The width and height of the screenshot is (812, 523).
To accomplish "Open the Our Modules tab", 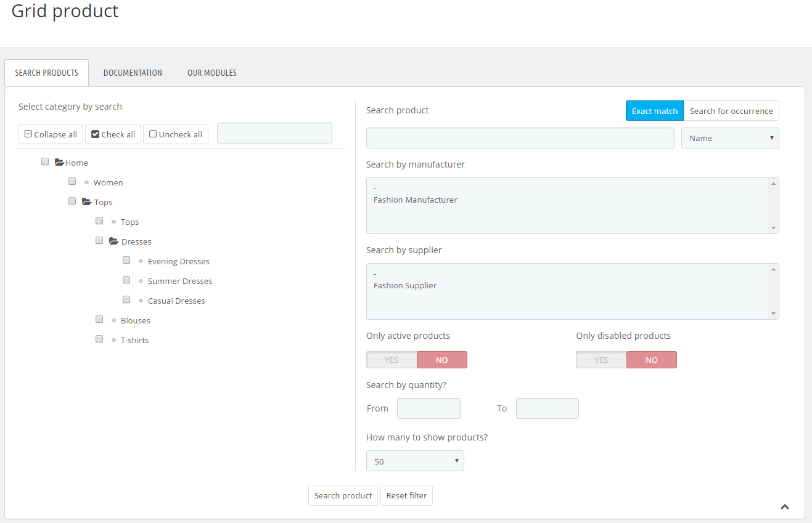I will tap(212, 73).
